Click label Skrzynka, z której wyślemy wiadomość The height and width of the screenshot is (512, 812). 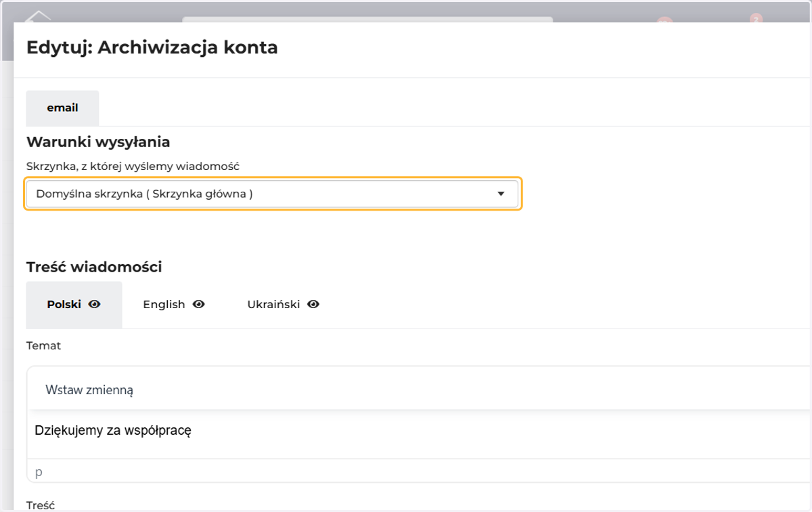tap(133, 166)
